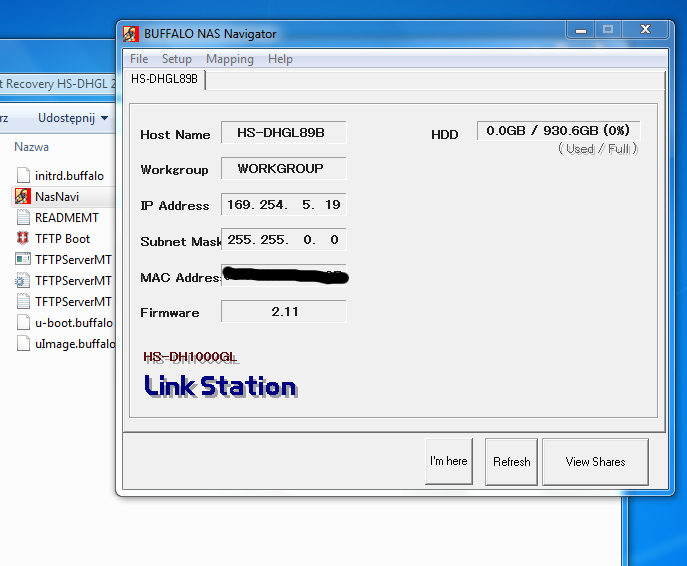This screenshot has width=687, height=566.
Task: Open the Udostępnij dropdown in Explorer
Action: click(x=73, y=118)
